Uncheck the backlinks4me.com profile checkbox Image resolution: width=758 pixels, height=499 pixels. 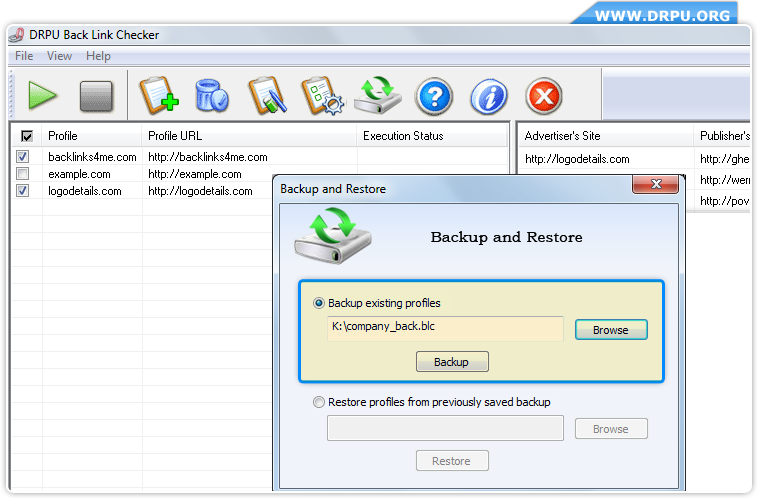tap(23, 157)
